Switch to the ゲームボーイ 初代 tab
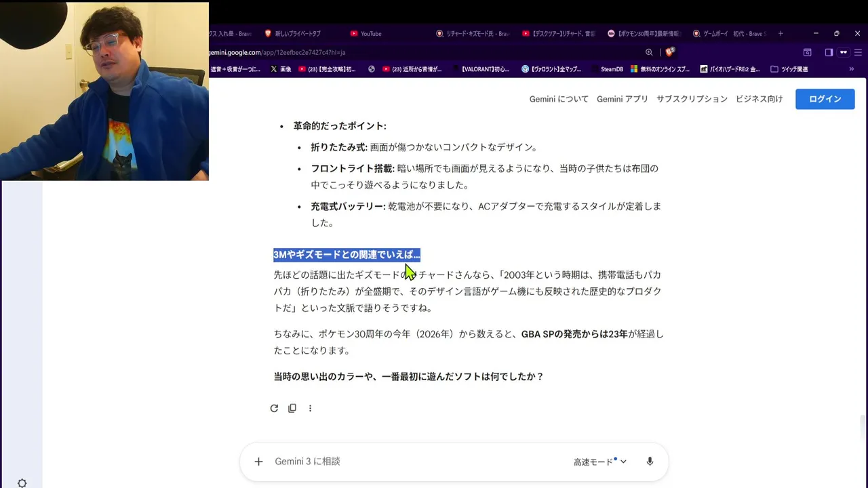Screen dimensions: 868x488 pyautogui.click(x=729, y=33)
